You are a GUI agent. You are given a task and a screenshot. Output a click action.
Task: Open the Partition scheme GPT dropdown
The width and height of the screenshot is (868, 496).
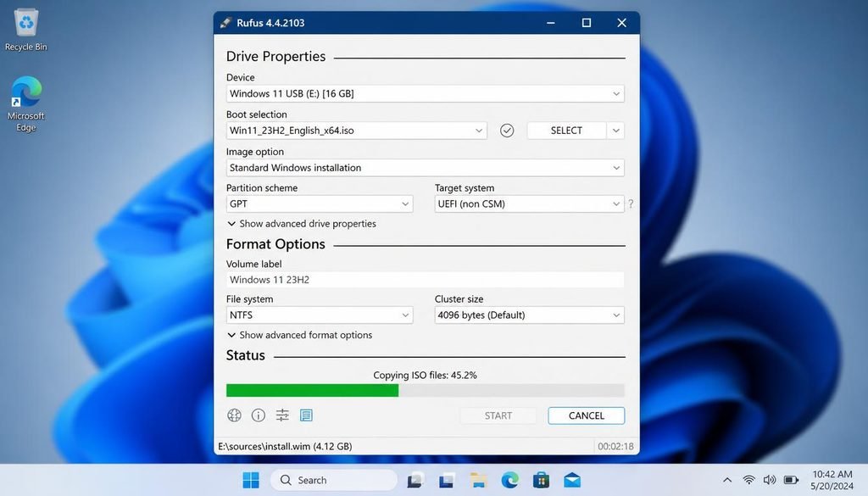point(320,203)
